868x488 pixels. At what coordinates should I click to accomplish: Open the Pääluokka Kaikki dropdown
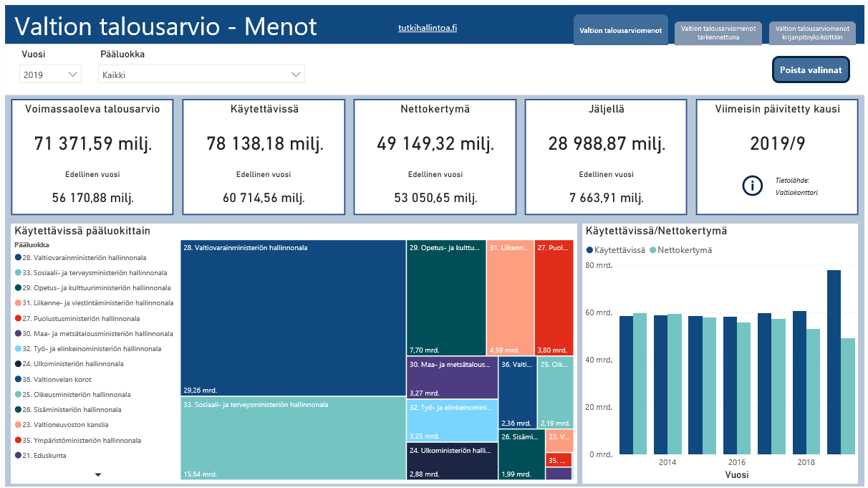pos(202,74)
